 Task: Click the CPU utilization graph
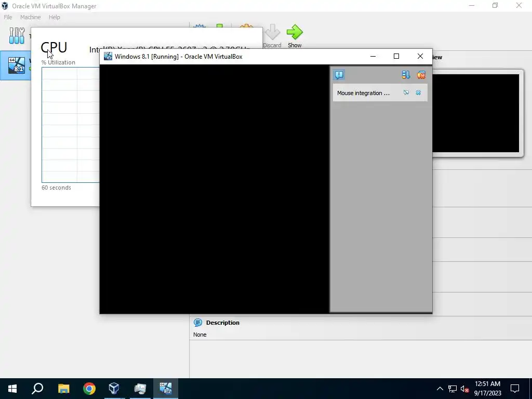(x=71, y=125)
